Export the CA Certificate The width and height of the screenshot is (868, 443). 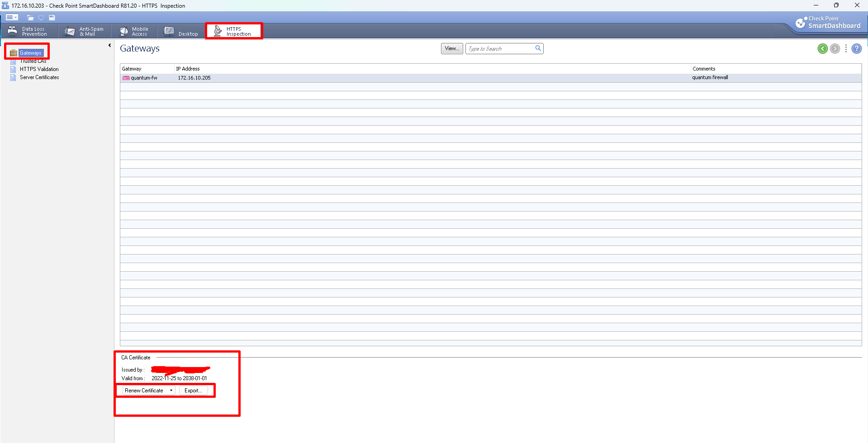(194, 390)
